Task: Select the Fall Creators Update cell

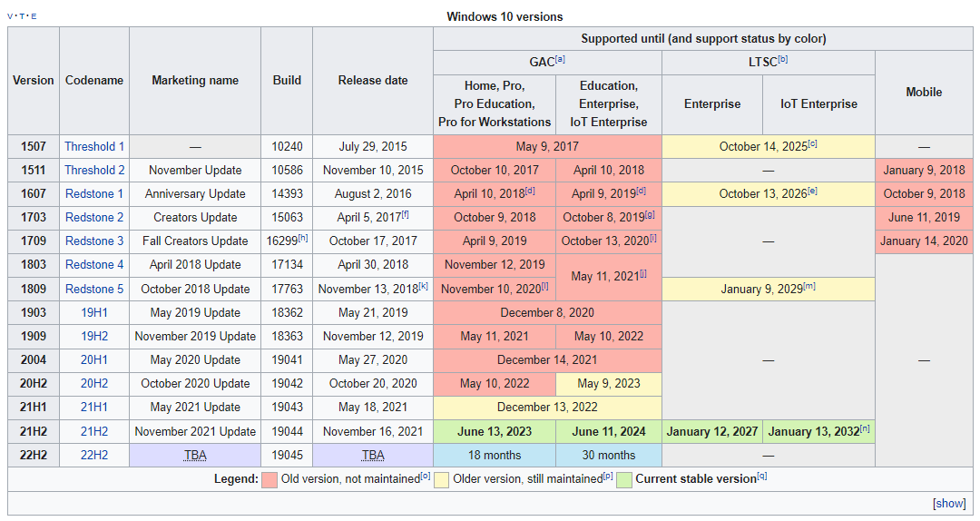Action: coord(195,241)
